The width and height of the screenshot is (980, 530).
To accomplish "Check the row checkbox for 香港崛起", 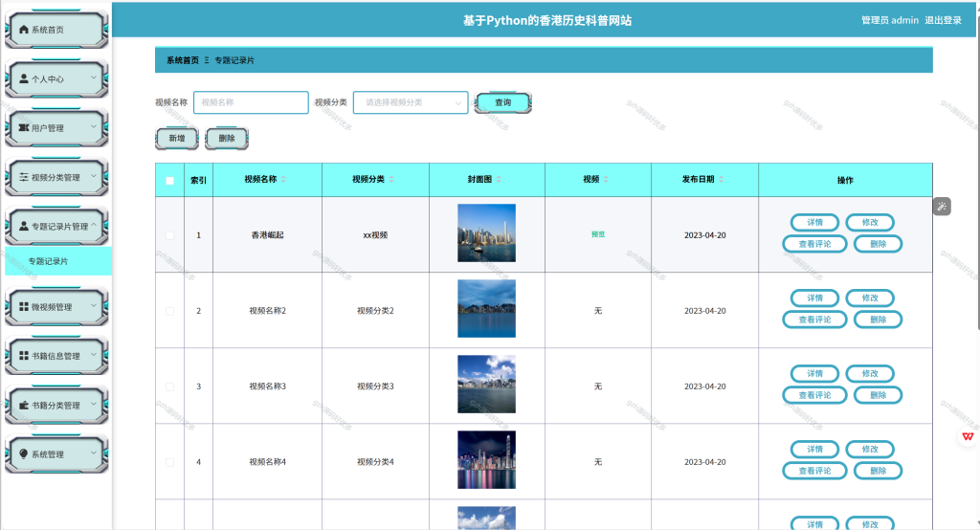I will point(170,235).
